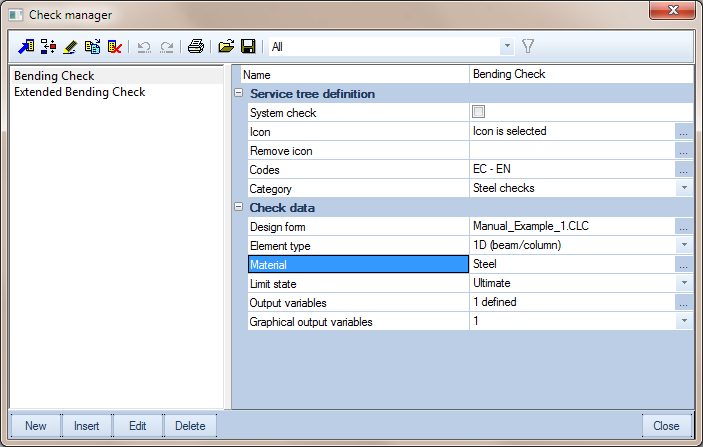703x447 pixels.
Task: Click browse button for Design form
Action: [684, 226]
